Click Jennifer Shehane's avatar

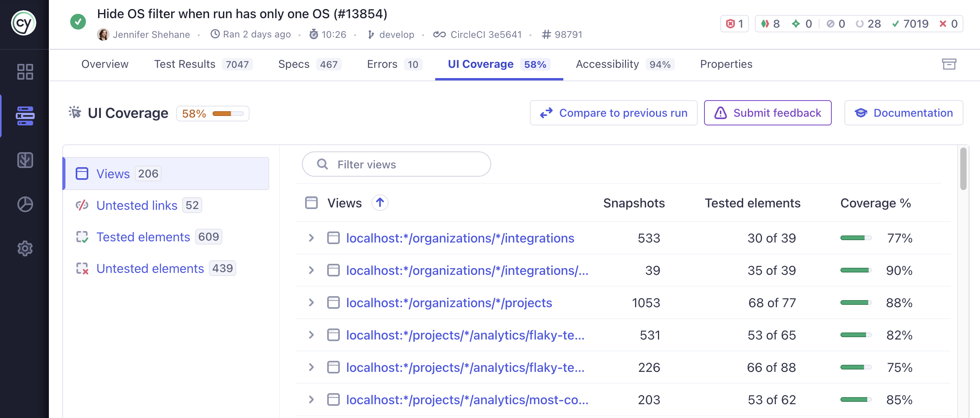point(103,35)
